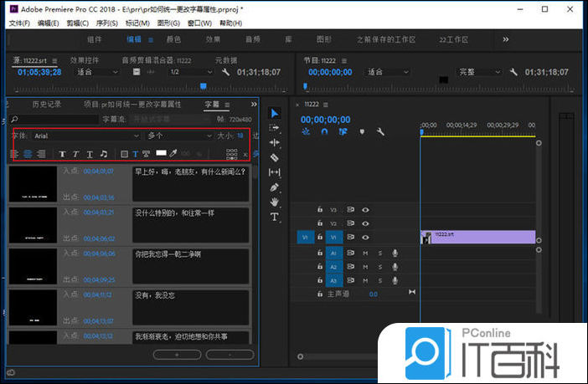Select the Hand tool in the toolbar
This screenshot has height=384, width=588.
(x=274, y=202)
